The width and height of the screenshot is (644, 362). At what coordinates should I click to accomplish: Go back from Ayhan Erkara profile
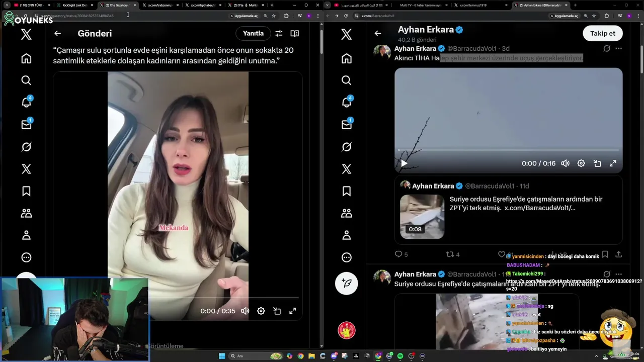pos(378,33)
